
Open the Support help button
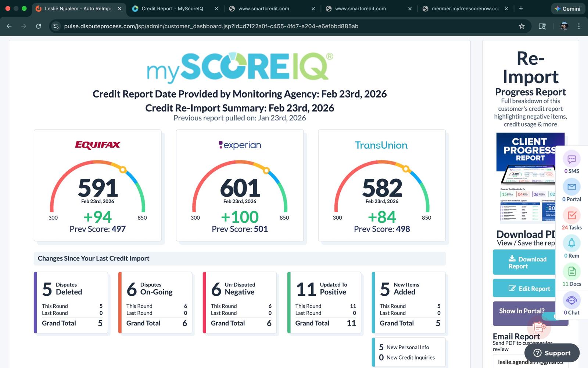552,353
